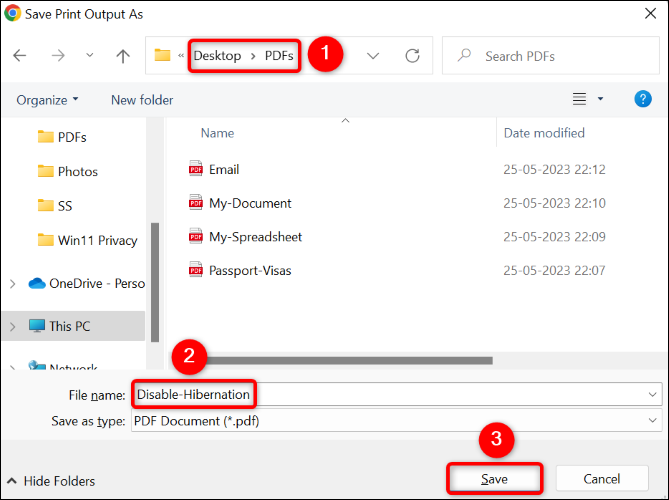Viewport: 669px width, 500px height.
Task: Select Desktop in the address path
Action: (x=217, y=55)
